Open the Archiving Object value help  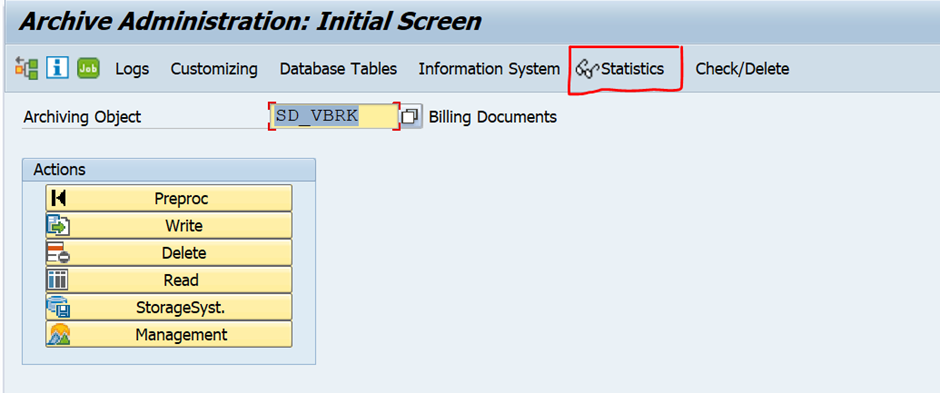411,116
